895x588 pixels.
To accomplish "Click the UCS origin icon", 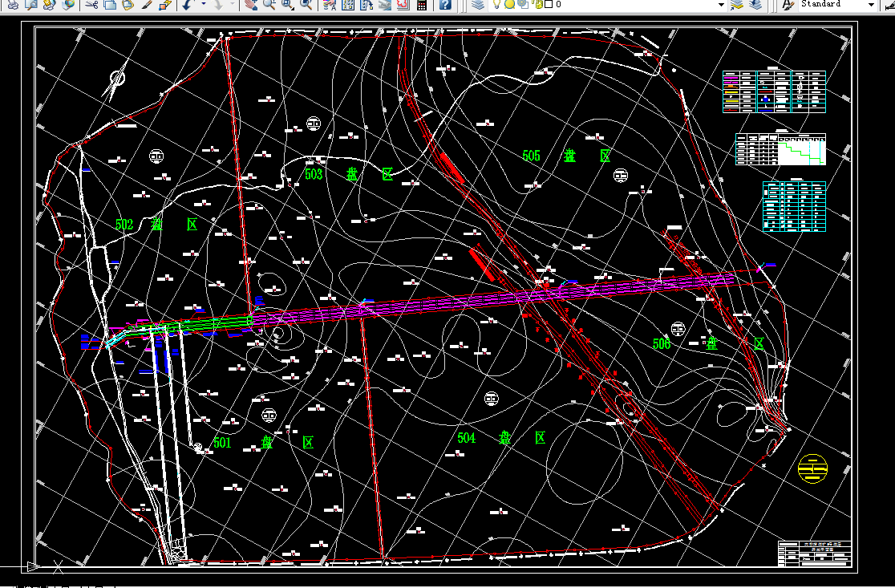I will click(x=33, y=567).
